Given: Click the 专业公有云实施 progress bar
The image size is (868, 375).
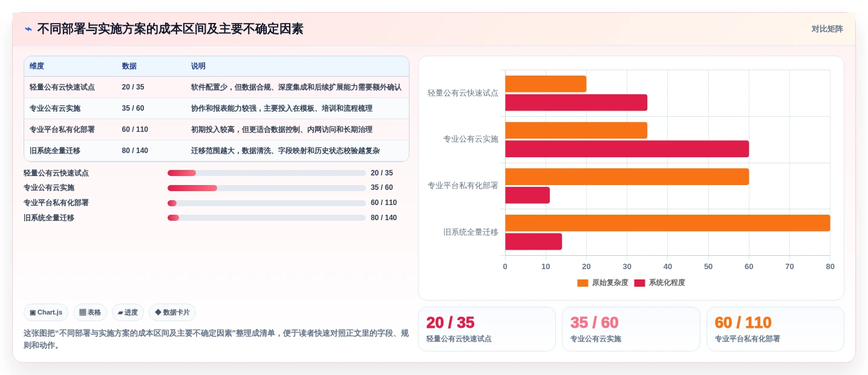Looking at the screenshot, I should (267, 188).
